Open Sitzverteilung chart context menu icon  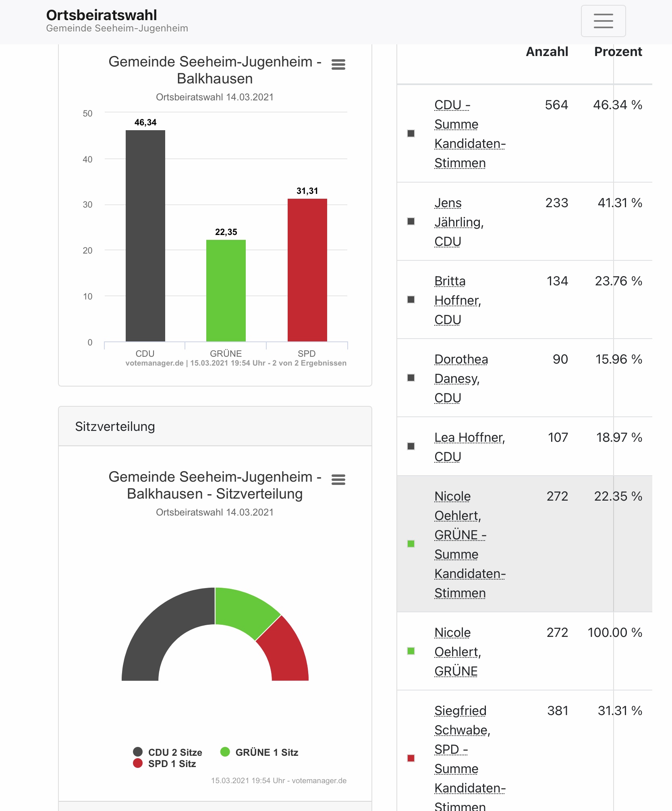tap(338, 480)
